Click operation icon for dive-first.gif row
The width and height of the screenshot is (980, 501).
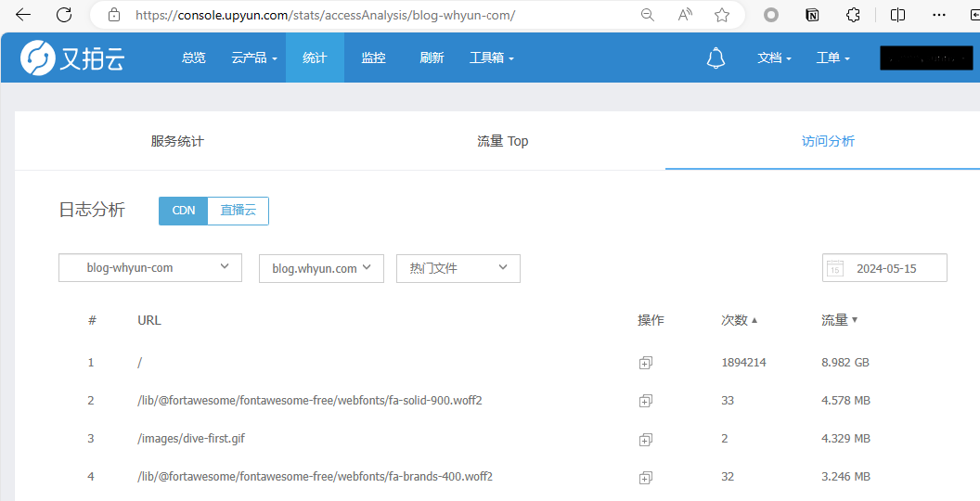pyautogui.click(x=646, y=439)
